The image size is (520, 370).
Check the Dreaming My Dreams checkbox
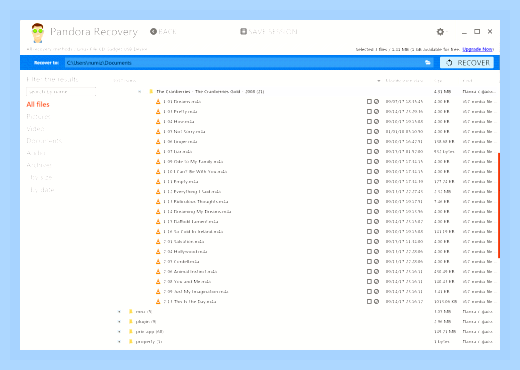pyautogui.click(x=369, y=212)
